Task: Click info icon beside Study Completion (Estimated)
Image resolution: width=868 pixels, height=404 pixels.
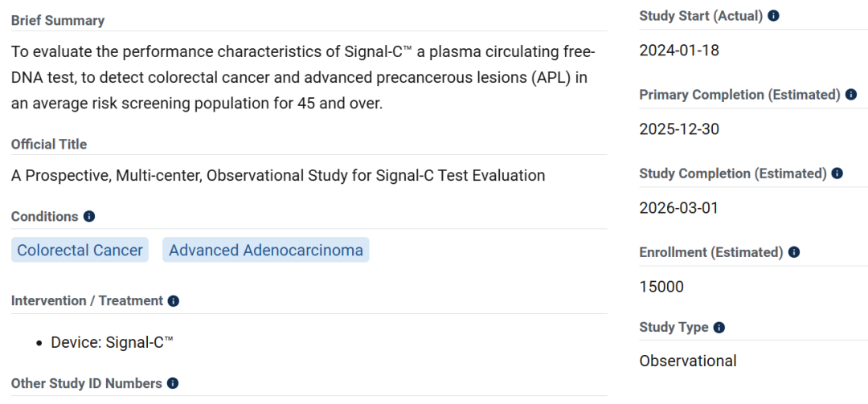Action: (837, 173)
